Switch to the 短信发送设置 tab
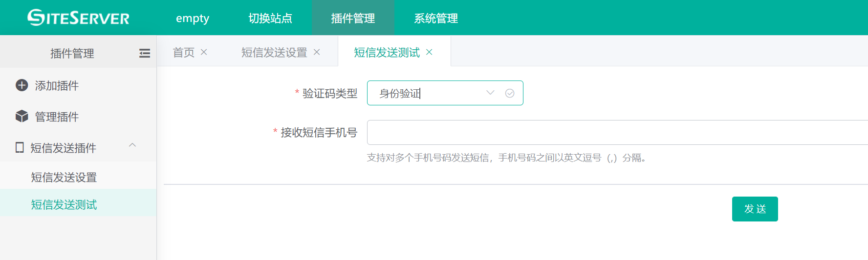The image size is (868, 260). click(274, 52)
